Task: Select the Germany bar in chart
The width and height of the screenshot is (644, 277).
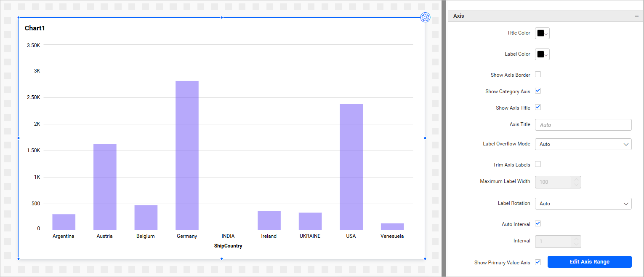Action: (187, 155)
